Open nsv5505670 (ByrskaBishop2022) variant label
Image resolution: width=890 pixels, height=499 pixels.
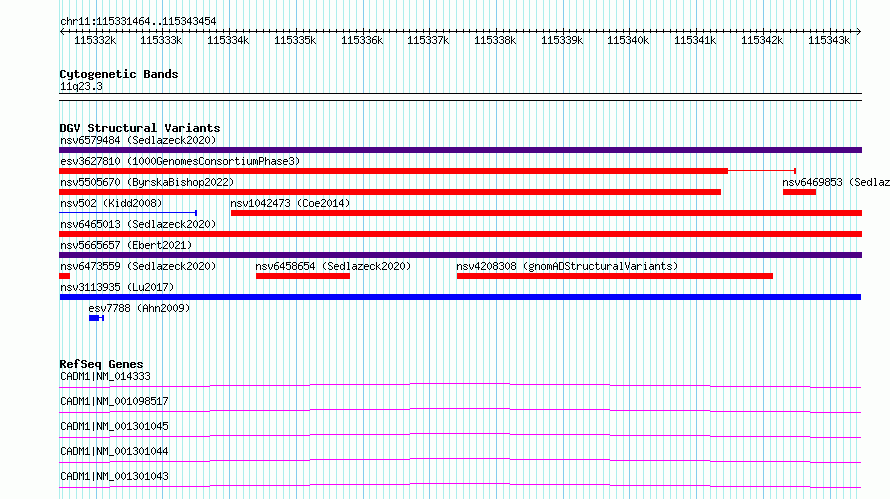(x=147, y=182)
